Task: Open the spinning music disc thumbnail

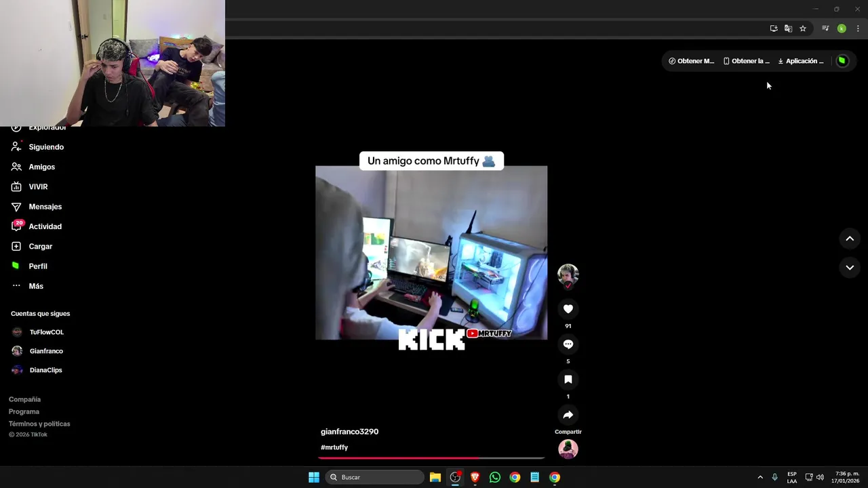Action: [568, 449]
